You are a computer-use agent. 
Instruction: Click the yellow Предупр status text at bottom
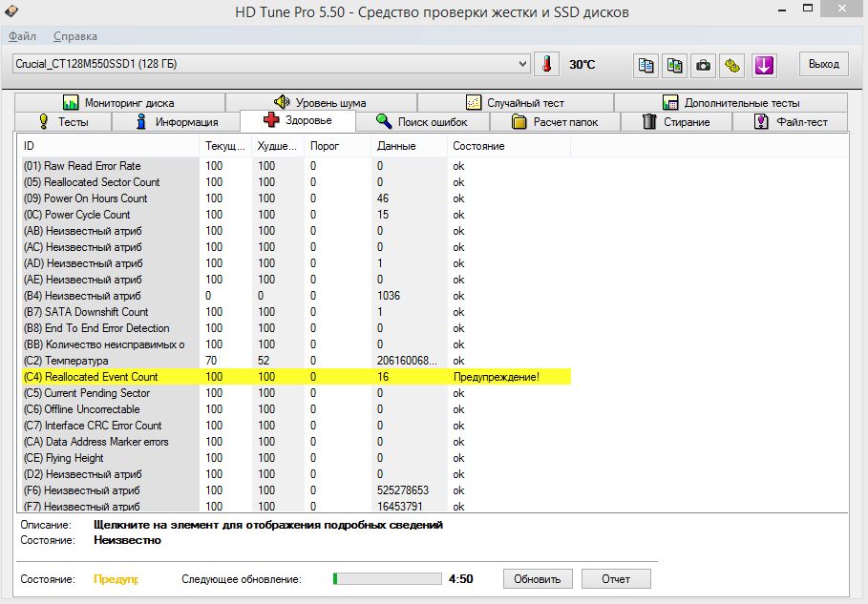tap(116, 579)
